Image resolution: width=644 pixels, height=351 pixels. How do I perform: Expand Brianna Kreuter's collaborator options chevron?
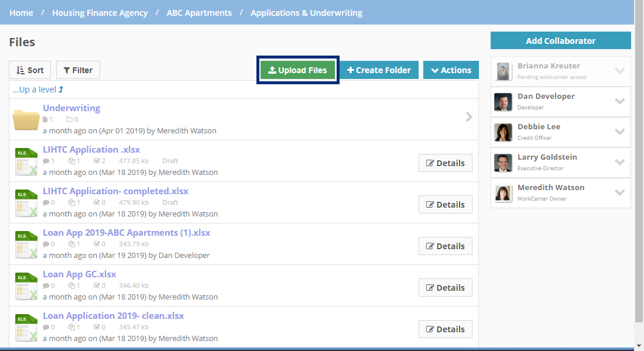pyautogui.click(x=620, y=71)
